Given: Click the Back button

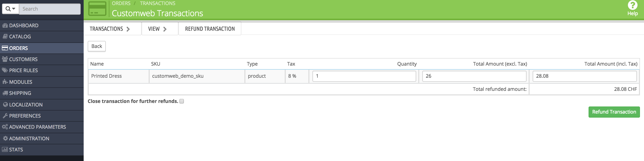Looking at the screenshot, I should (x=97, y=46).
